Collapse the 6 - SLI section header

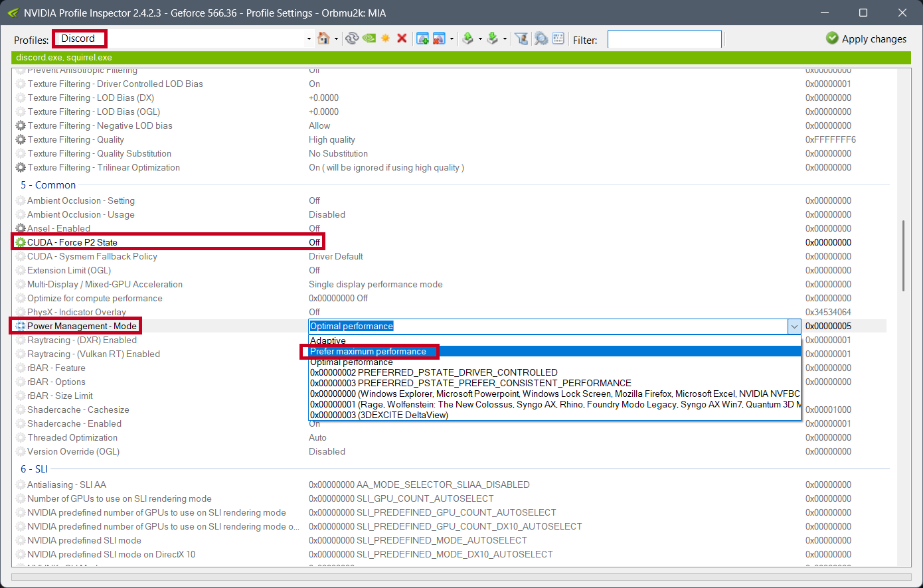coord(34,469)
